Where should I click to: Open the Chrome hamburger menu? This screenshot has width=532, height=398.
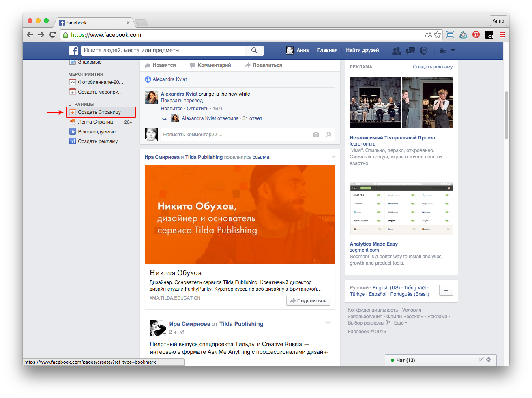coord(502,35)
